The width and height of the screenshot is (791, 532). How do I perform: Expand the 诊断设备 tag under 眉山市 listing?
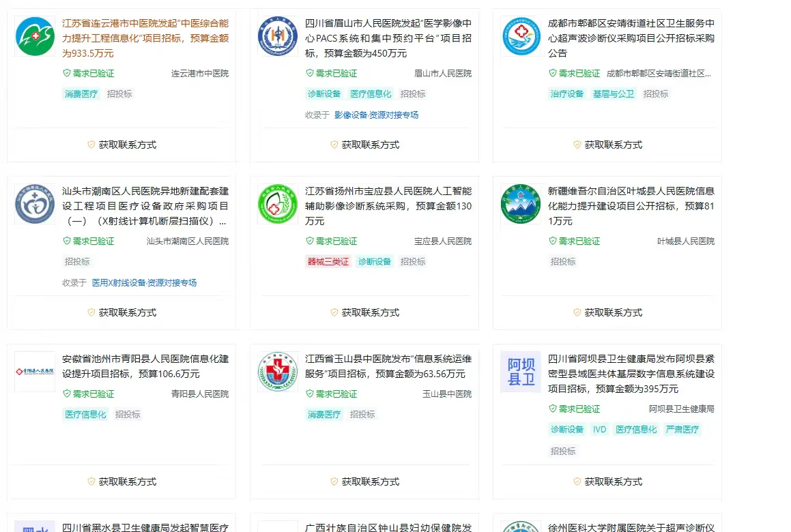(x=323, y=93)
